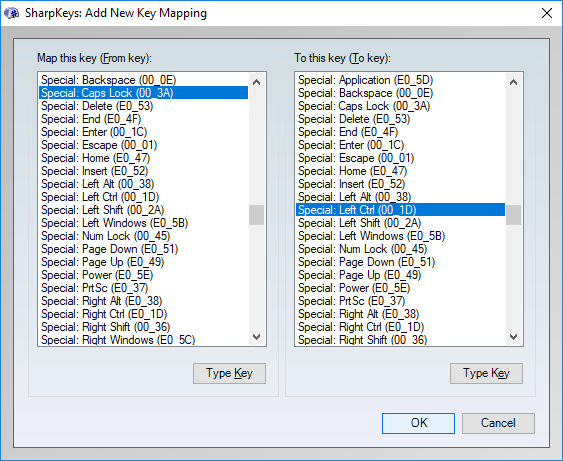Select Left Alt (00_38) in To key list

(400, 197)
